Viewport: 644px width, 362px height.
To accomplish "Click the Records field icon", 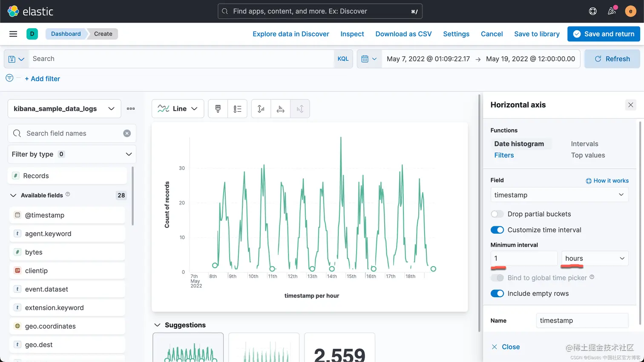I will pos(15,176).
